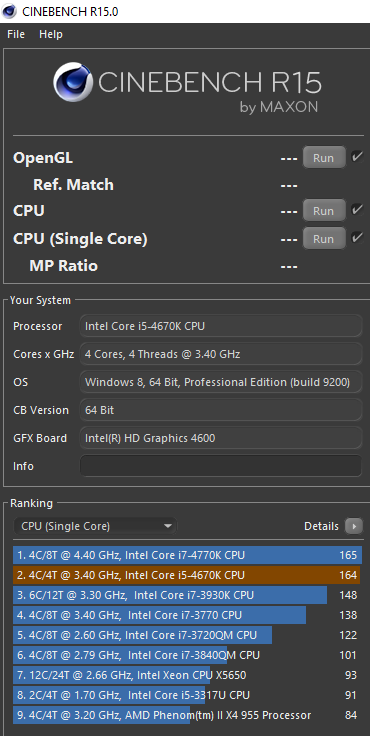
Task: Select the Xeon X5650 ranking entry
Action: click(x=187, y=675)
